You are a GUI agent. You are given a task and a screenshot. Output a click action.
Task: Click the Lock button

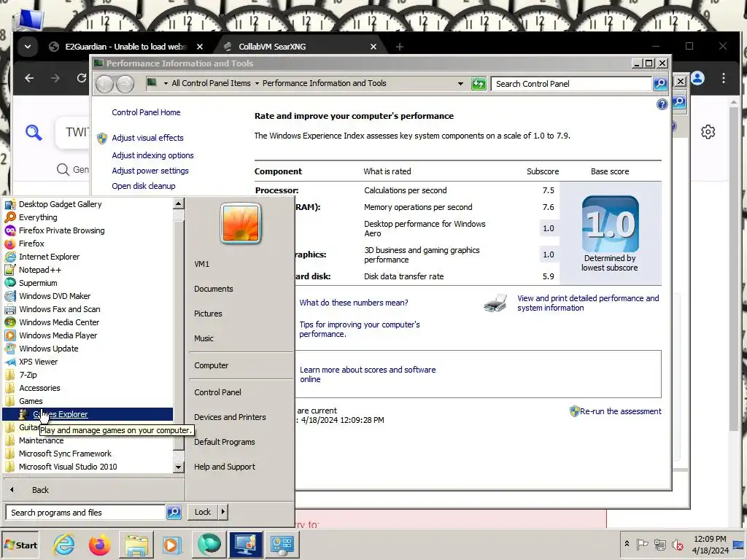(203, 512)
